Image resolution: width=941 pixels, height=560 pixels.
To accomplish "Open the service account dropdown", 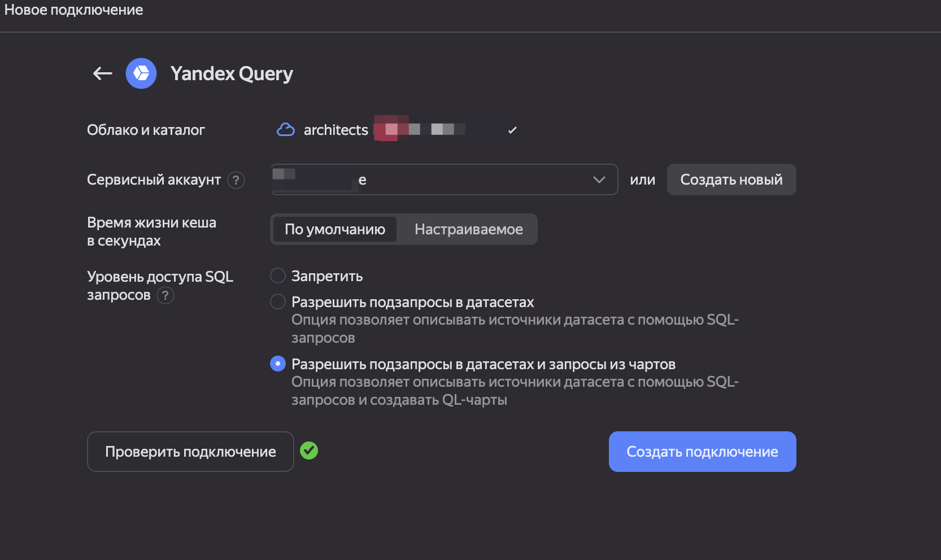I will pyautogui.click(x=444, y=180).
